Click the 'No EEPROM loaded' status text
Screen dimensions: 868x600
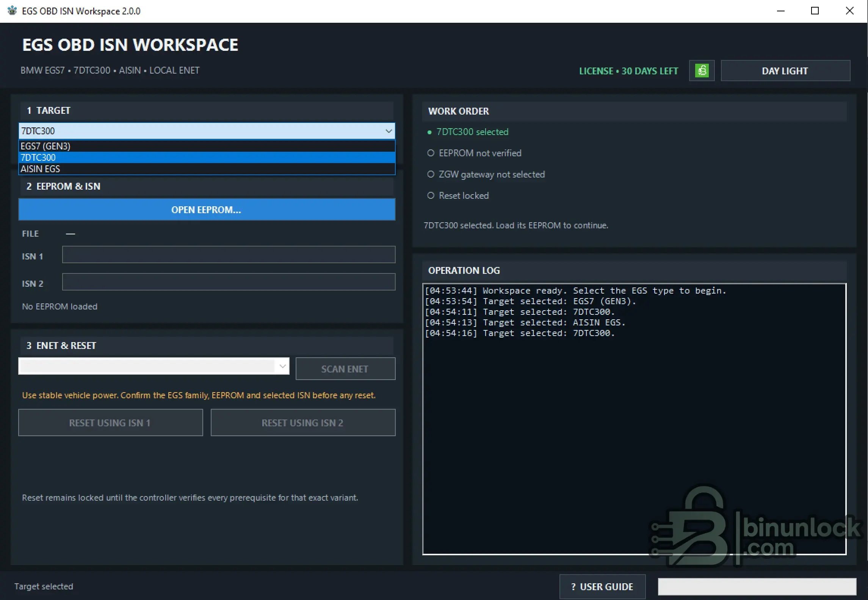(x=60, y=306)
